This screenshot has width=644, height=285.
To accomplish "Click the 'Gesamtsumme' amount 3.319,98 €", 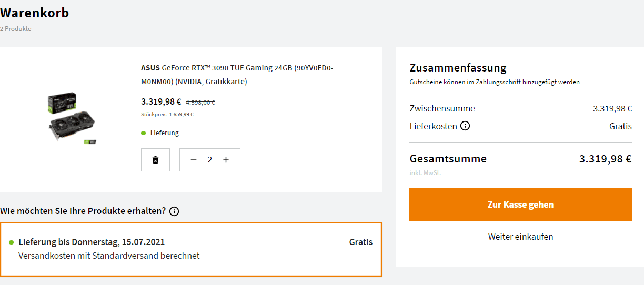I will pyautogui.click(x=605, y=159).
